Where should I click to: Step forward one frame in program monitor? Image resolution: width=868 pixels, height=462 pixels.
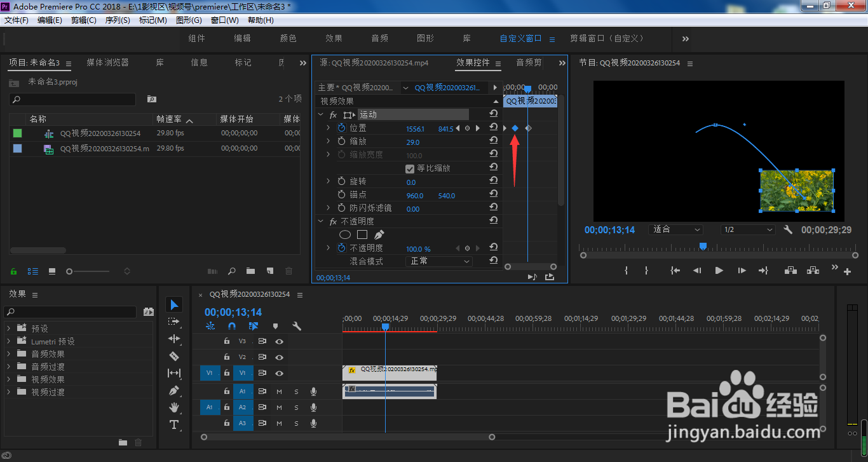coord(742,270)
